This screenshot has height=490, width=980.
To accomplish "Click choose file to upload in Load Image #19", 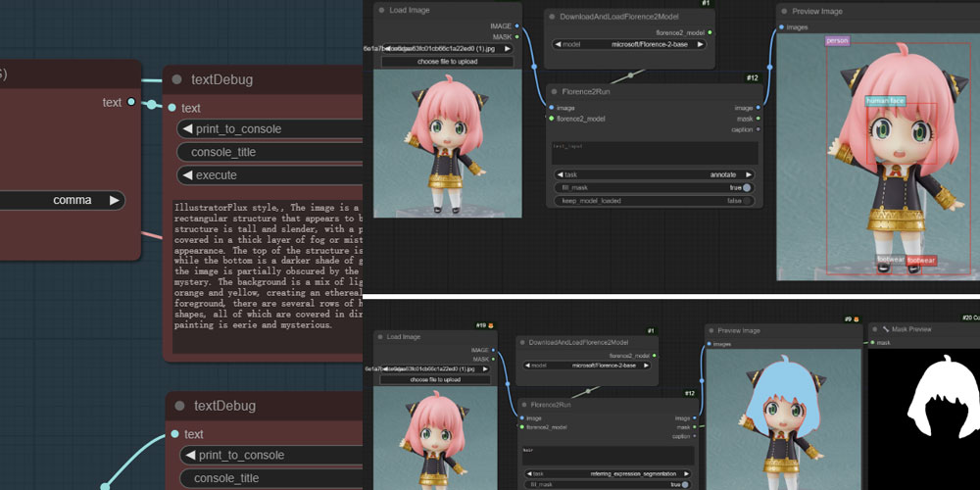I will (x=436, y=379).
